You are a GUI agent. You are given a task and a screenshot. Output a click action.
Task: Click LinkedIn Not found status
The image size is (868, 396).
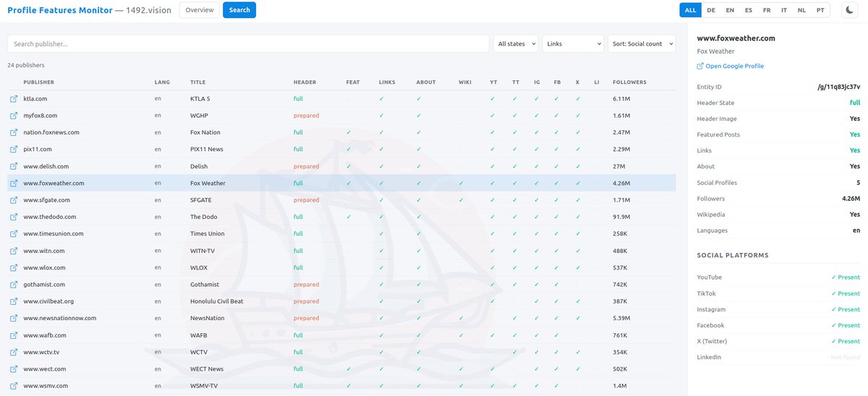click(846, 357)
